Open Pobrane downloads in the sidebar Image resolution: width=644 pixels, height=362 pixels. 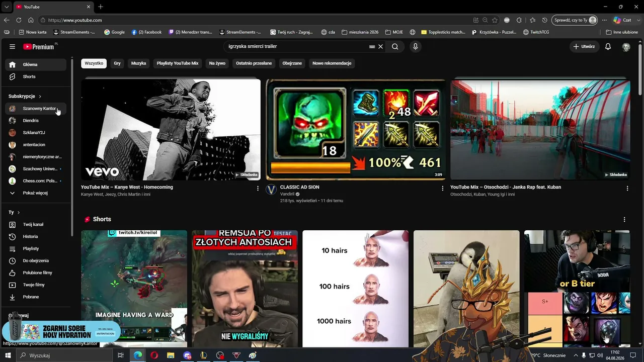36,297
